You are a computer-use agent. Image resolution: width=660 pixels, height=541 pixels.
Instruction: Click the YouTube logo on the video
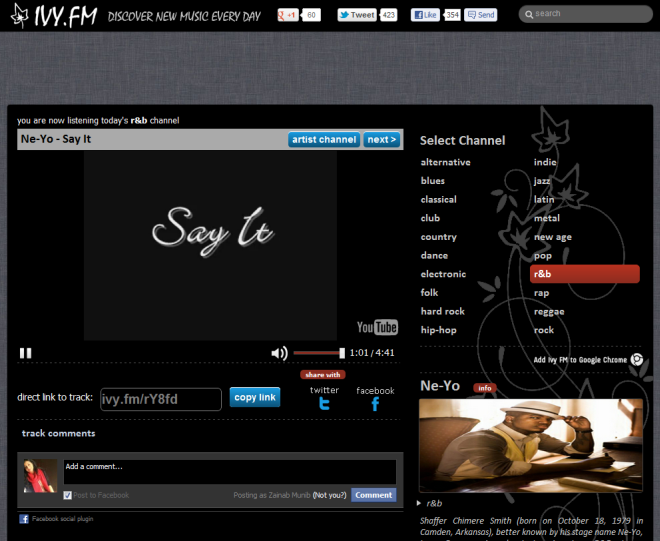point(377,327)
